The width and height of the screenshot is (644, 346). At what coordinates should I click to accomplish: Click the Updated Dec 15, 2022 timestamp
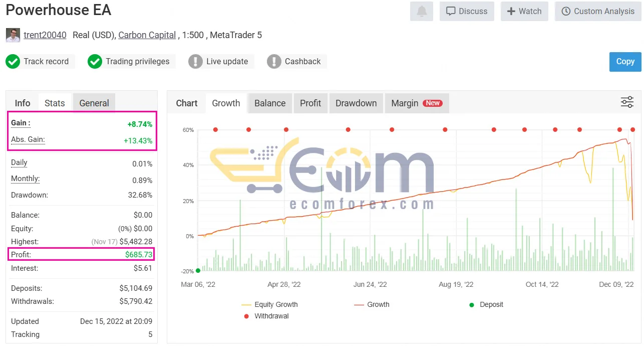(116, 321)
